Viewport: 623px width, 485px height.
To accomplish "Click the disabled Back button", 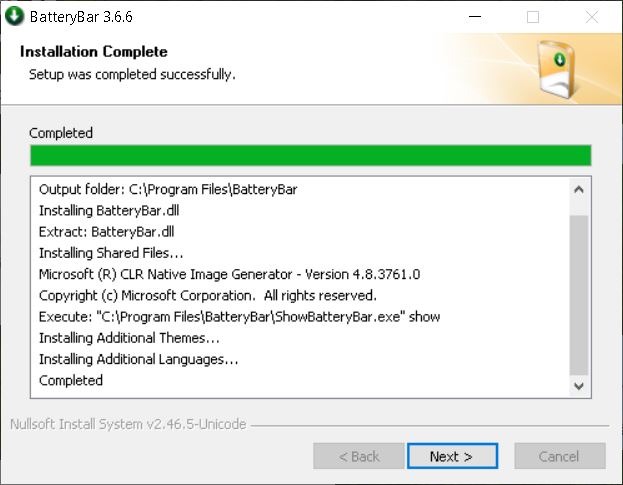I will 358,456.
